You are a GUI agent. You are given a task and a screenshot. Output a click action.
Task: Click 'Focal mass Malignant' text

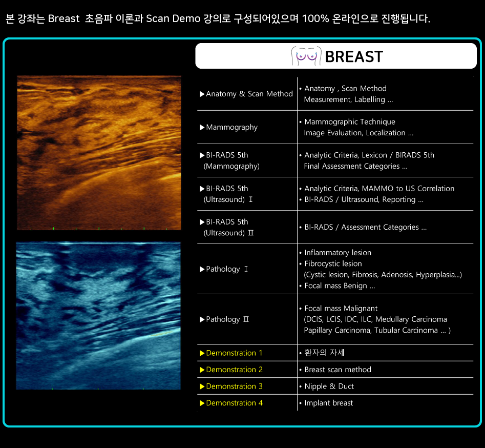(341, 309)
